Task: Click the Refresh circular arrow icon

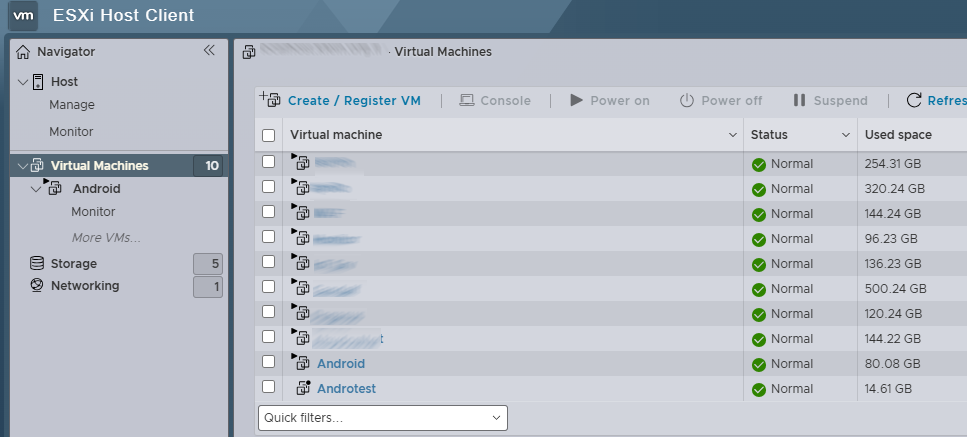Action: coord(914,100)
